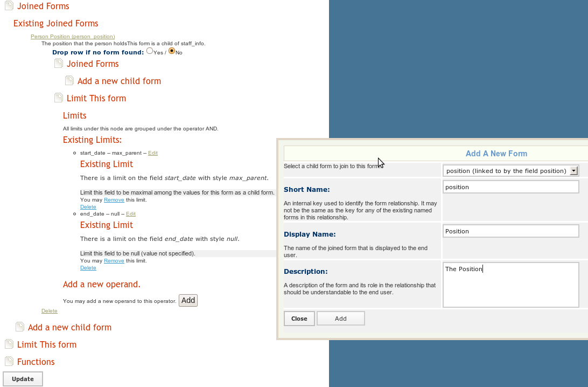Click the page icon beside top Joined Forms

tap(9, 5)
